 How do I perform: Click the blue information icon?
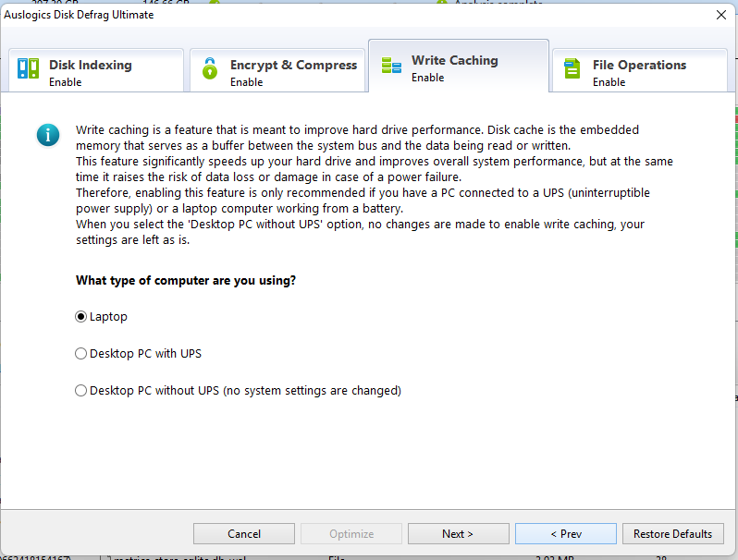click(x=48, y=136)
